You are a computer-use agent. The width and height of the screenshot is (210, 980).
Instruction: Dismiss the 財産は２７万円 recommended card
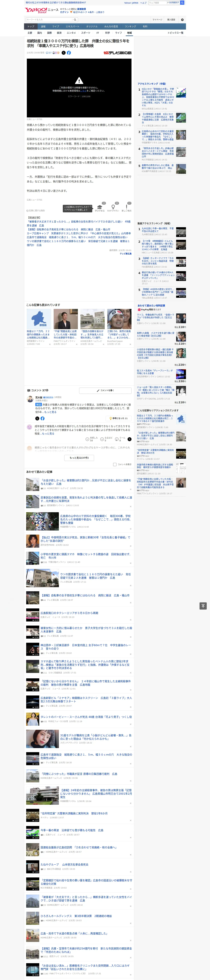click(50, 344)
